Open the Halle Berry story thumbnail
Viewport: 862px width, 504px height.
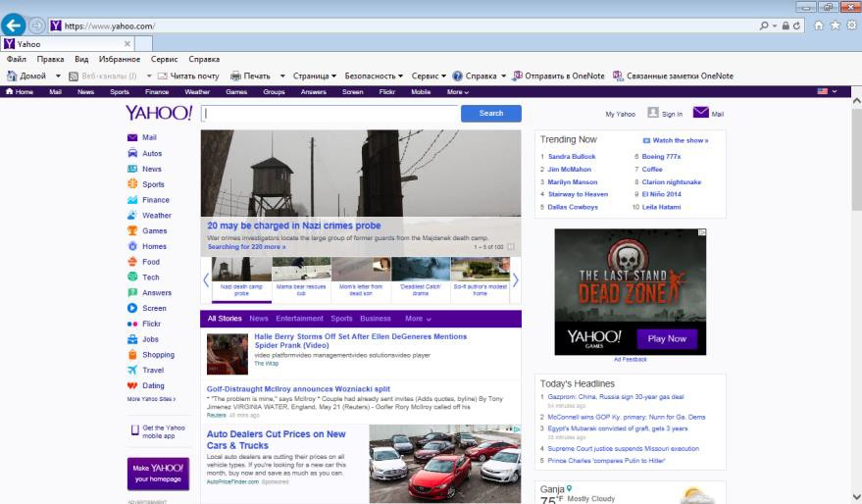228,354
